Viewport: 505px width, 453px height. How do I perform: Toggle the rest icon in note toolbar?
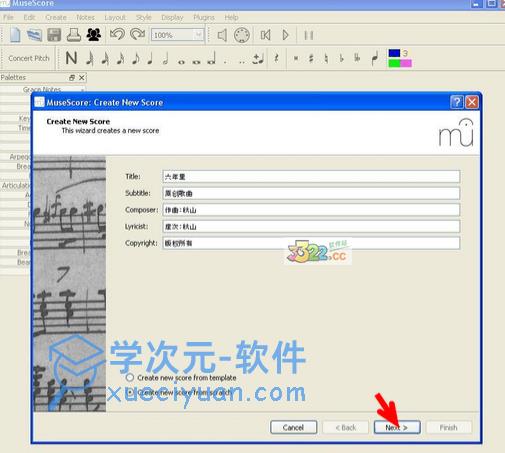pos(276,59)
